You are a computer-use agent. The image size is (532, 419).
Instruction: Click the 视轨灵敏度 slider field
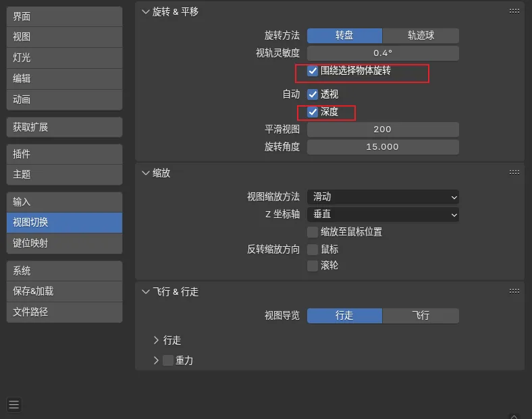coord(383,53)
